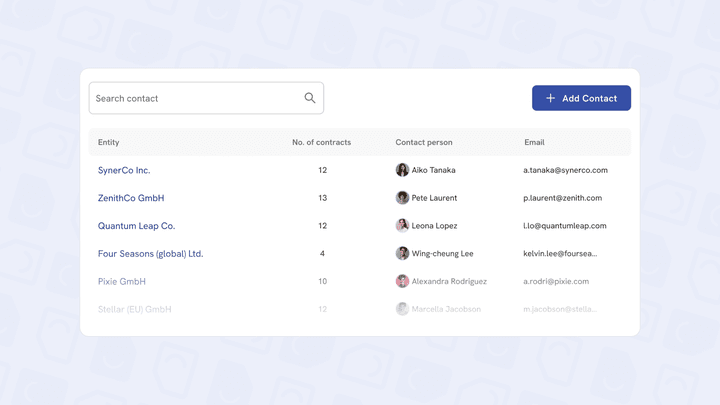The height and width of the screenshot is (405, 720).
Task: Type in the Search contact field
Action: point(195,98)
